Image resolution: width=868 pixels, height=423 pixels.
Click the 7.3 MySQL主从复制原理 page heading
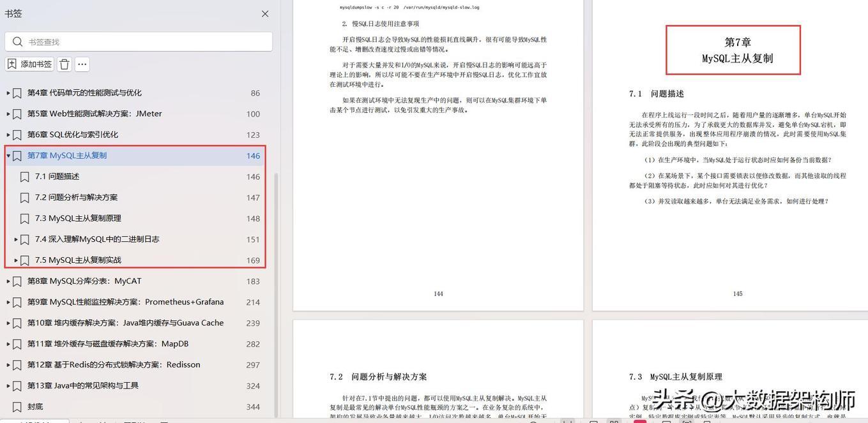coord(676,377)
